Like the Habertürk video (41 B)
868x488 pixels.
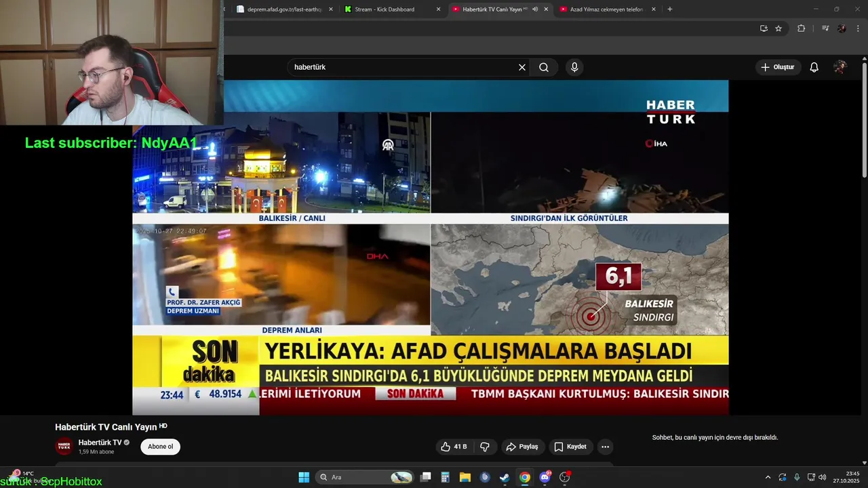pos(454,447)
